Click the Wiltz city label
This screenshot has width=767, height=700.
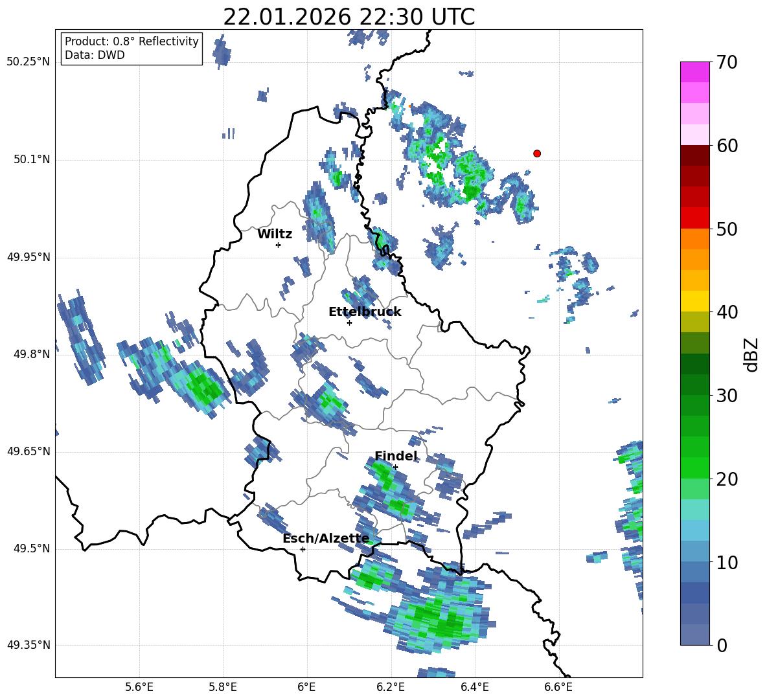click(275, 234)
